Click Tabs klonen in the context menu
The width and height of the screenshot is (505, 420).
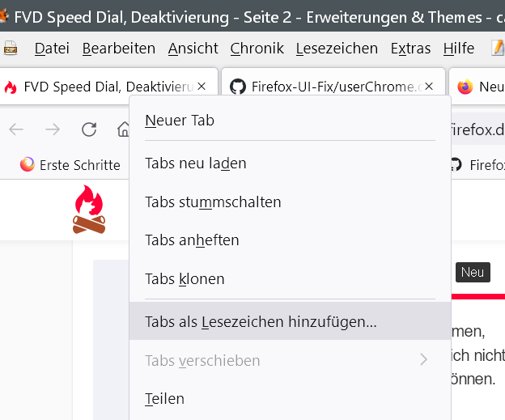point(185,278)
